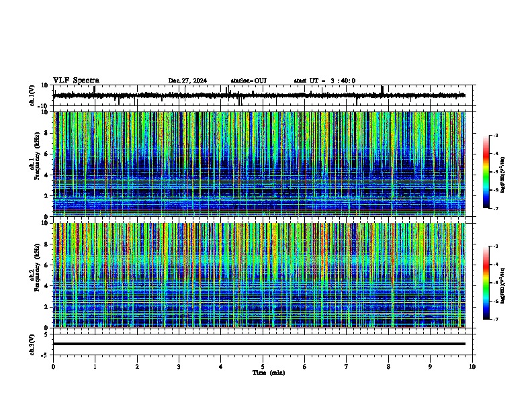The width and height of the screenshot is (532, 411).
Task: Click the time axis tick label 1
Action: click(x=95, y=367)
